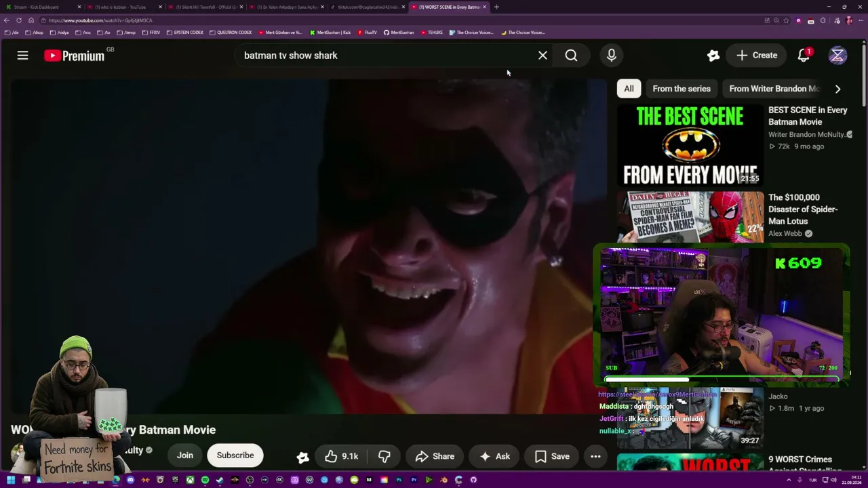Select the From the series chip
The height and width of the screenshot is (488, 868).
pyautogui.click(x=682, y=89)
